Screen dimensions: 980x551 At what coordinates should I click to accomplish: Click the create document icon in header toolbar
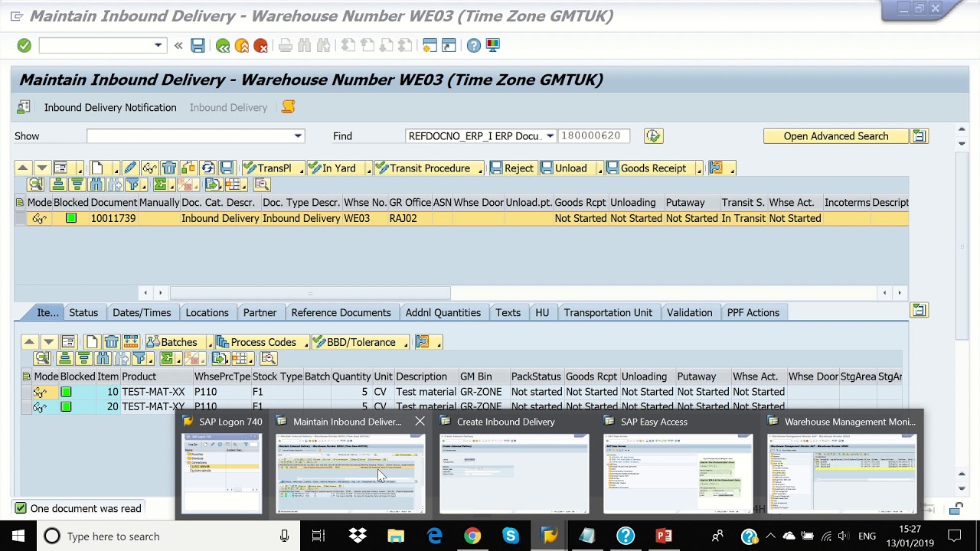[97, 168]
